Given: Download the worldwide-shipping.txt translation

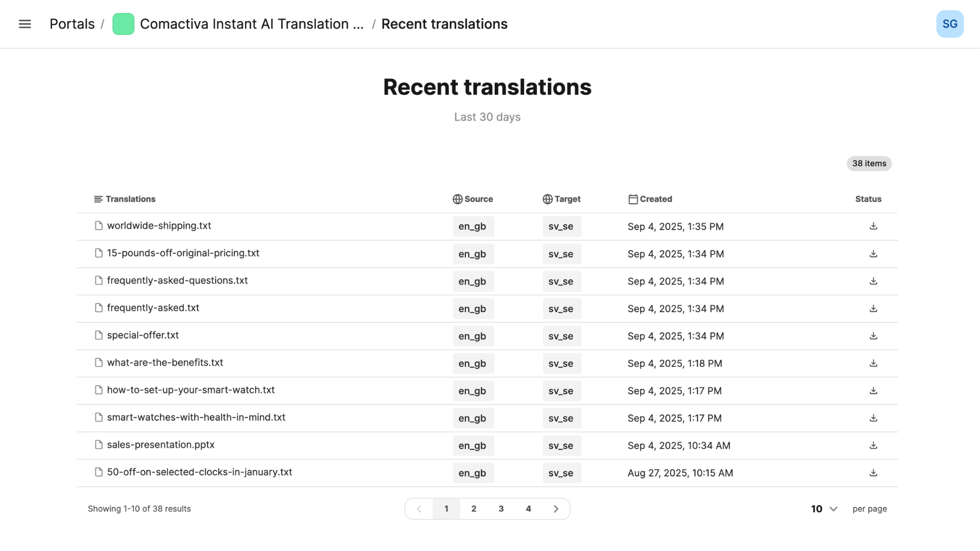Looking at the screenshot, I should click(873, 226).
